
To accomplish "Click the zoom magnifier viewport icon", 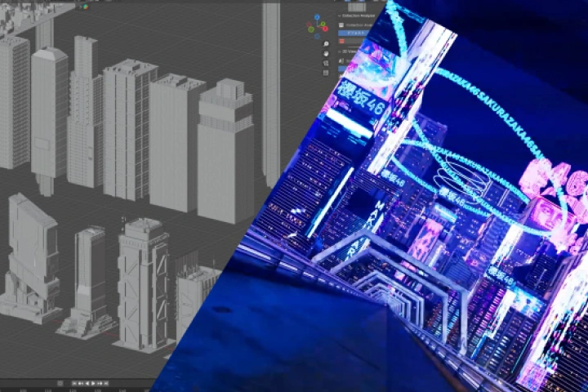I will [326, 44].
